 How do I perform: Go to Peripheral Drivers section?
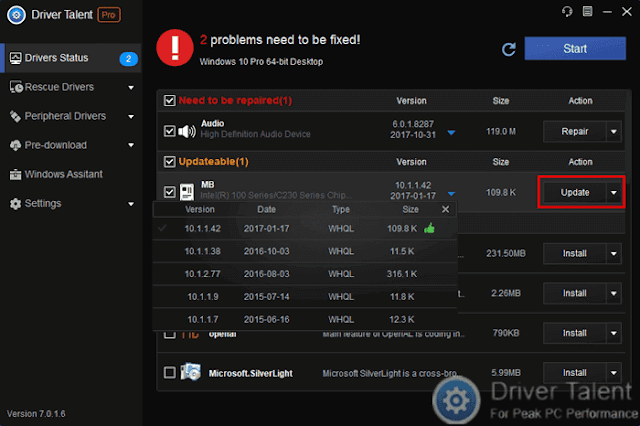[71, 116]
